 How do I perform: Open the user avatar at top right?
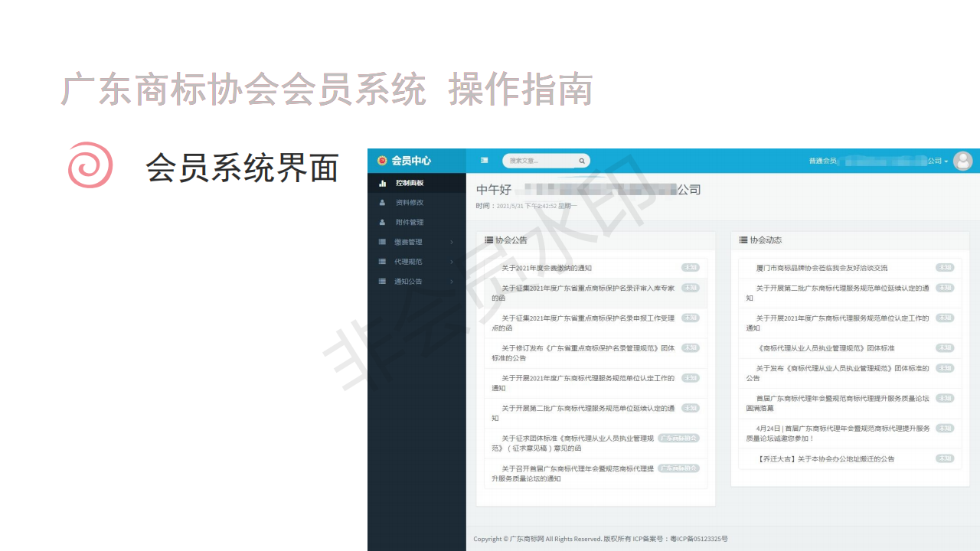pos(962,161)
